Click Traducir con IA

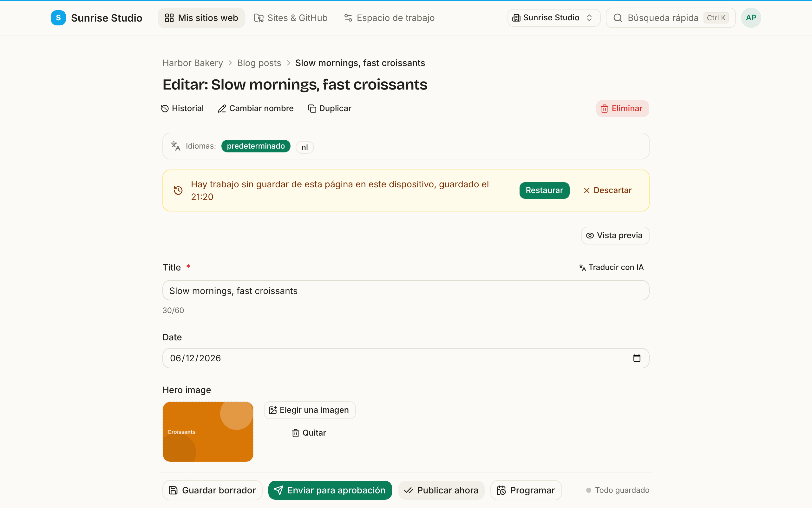tap(611, 267)
